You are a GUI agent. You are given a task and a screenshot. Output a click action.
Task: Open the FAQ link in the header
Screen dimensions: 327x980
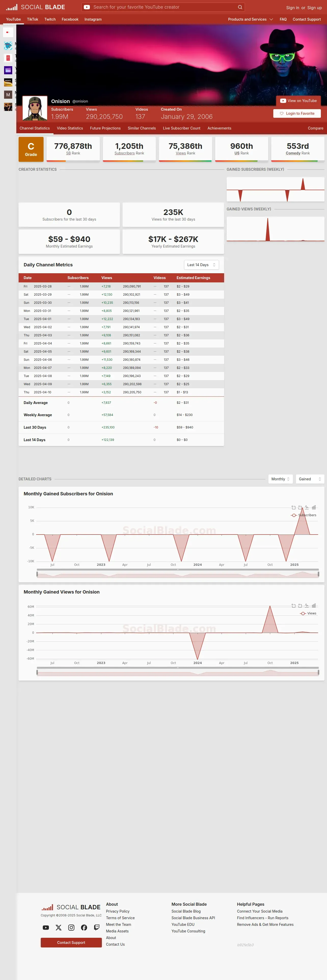click(x=283, y=19)
